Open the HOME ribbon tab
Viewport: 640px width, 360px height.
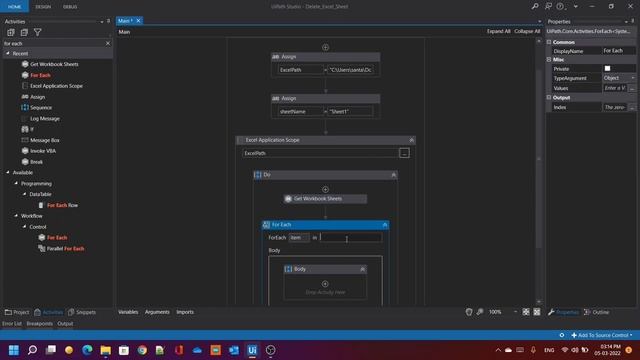14,7
